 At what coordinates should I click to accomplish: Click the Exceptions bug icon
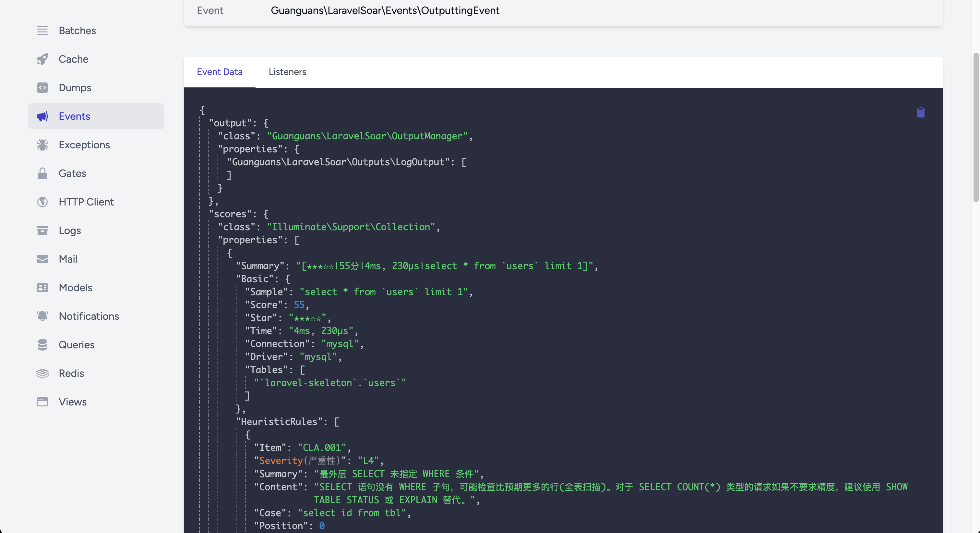(42, 145)
